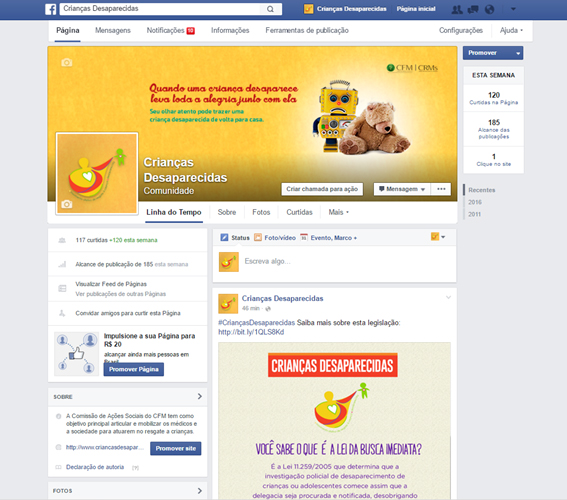Screen dimensions: 567x500
Task: Open the Notificações tab
Action: pos(171,30)
